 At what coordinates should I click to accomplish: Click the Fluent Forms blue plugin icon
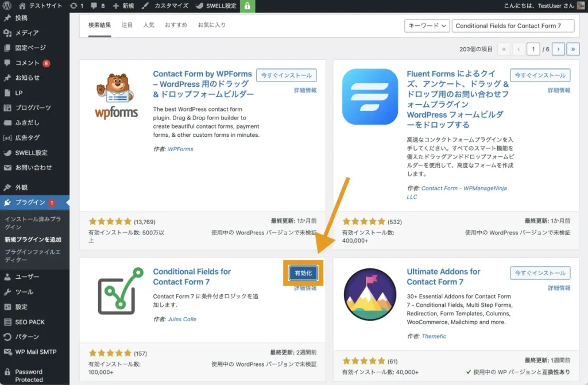370,97
